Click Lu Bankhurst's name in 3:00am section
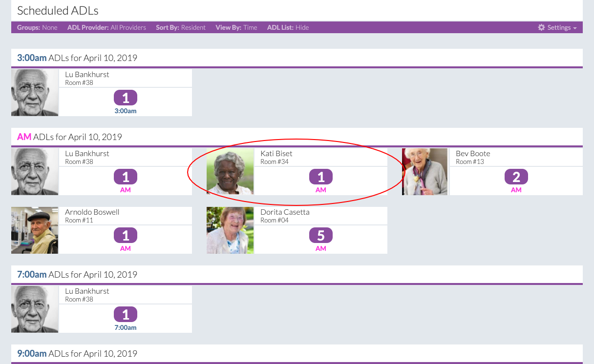Viewport: 594px width, 364px height. click(x=87, y=75)
